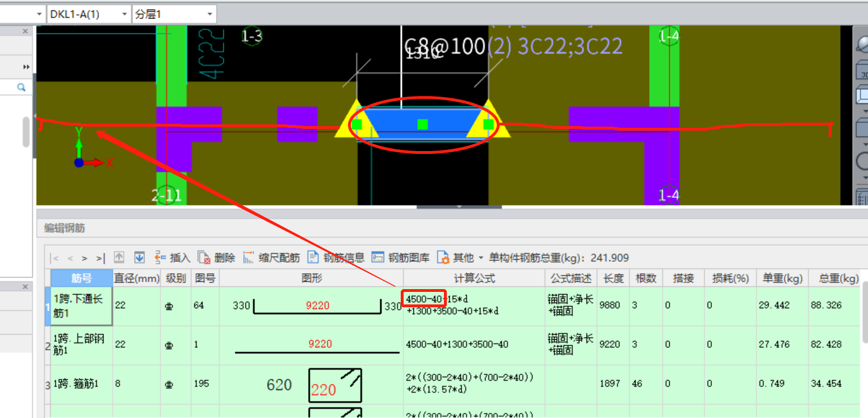Open the leftmost blank dropdown arrow
Screen dimensions: 868x418
39,14
